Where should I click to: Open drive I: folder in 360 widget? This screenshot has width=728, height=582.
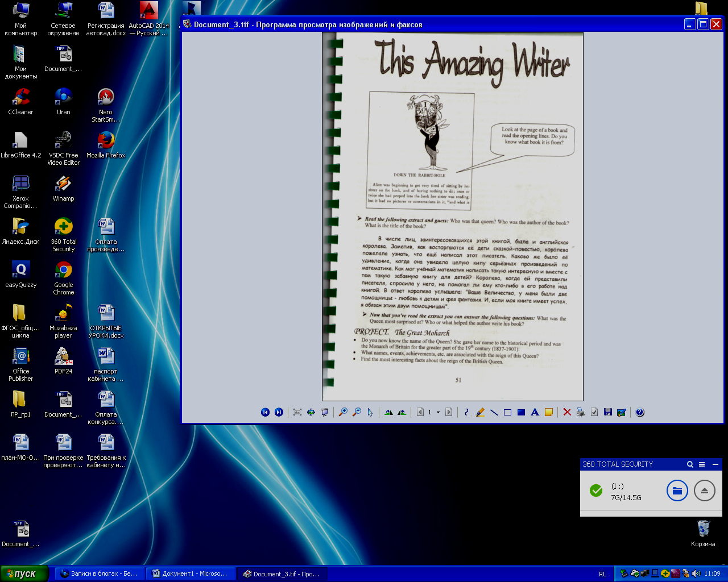tap(677, 490)
